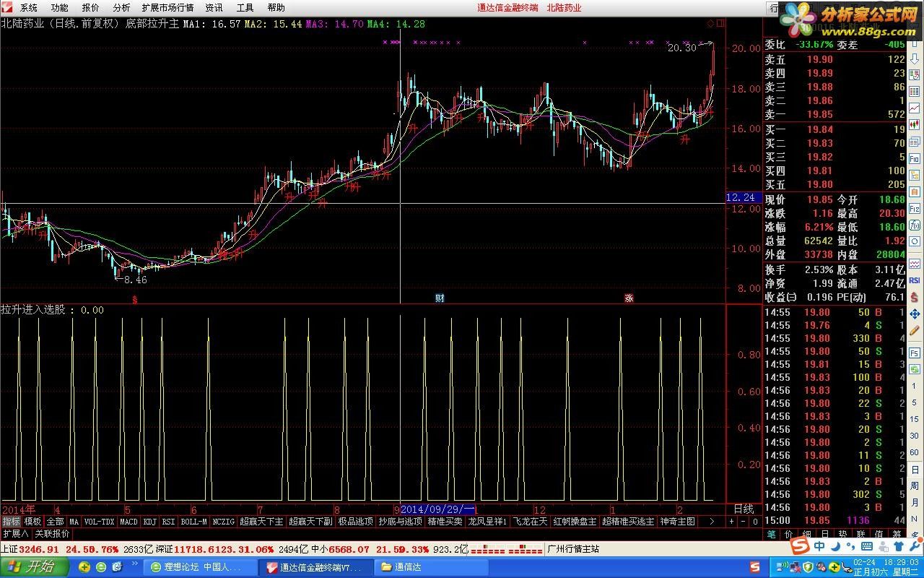924x578 pixels.
Task: Select the N custom period button
Action: coord(915,519)
